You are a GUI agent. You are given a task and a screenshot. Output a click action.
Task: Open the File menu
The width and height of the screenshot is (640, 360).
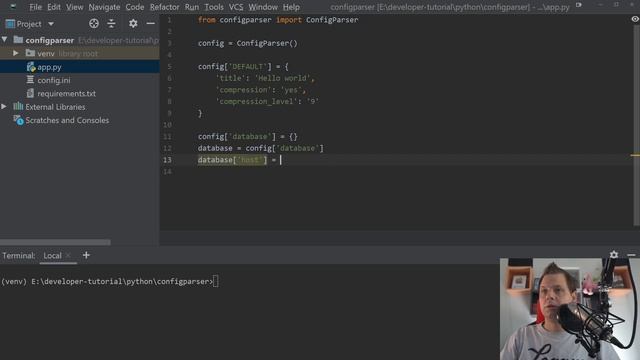[35, 7]
